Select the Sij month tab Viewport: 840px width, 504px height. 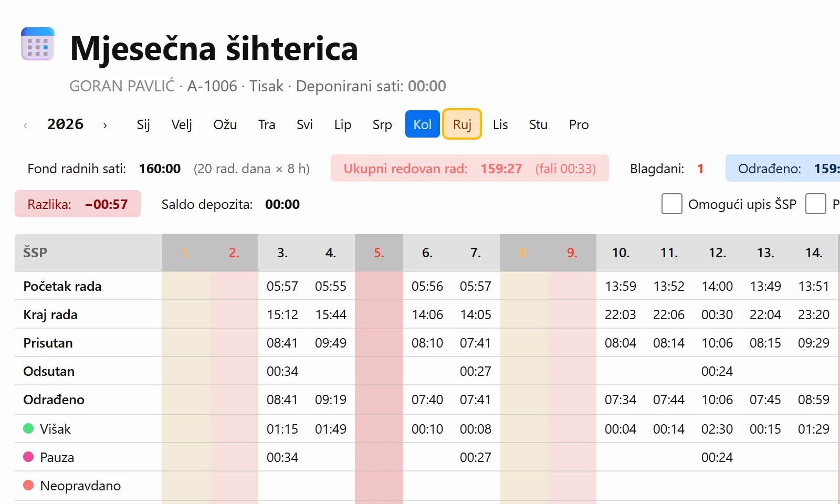143,124
